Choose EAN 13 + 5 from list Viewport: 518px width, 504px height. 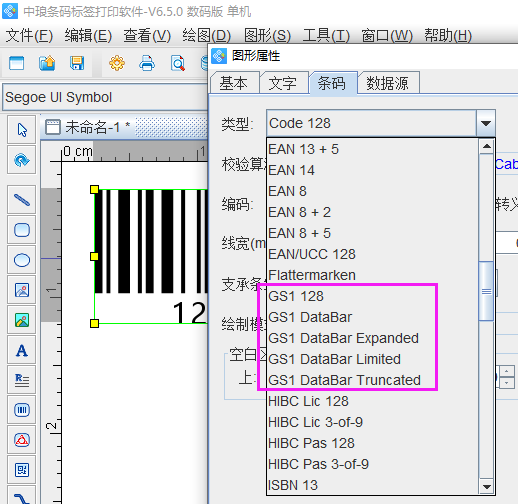[373, 149]
